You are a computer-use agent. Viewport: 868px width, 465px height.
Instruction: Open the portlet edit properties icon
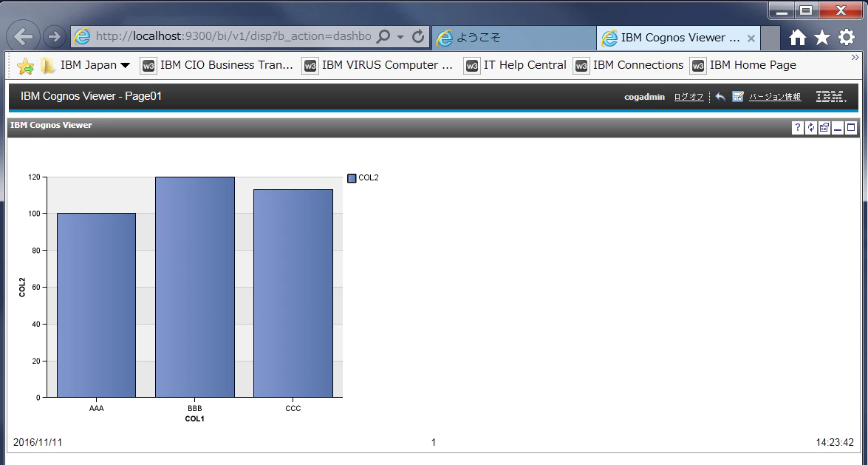pos(824,128)
